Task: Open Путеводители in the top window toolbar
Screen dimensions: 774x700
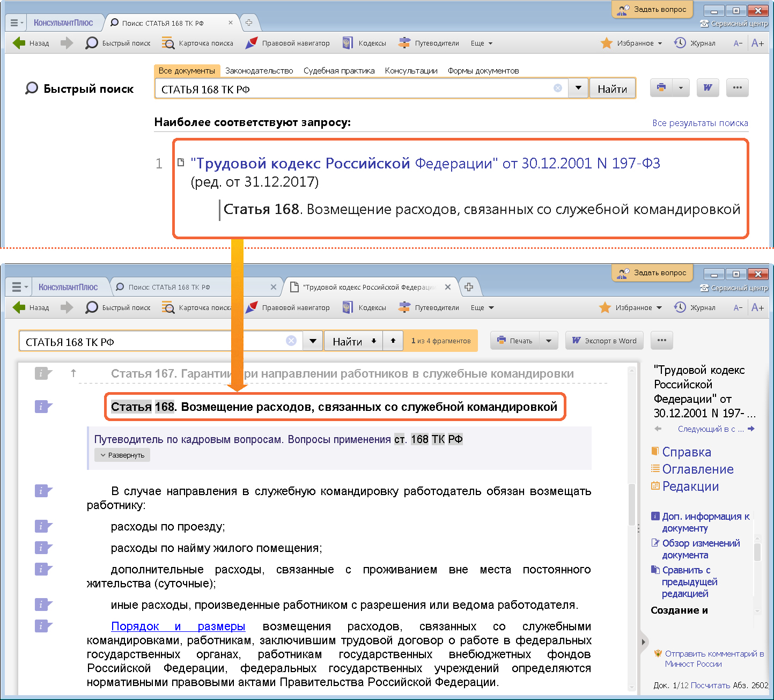Action: 429,43
